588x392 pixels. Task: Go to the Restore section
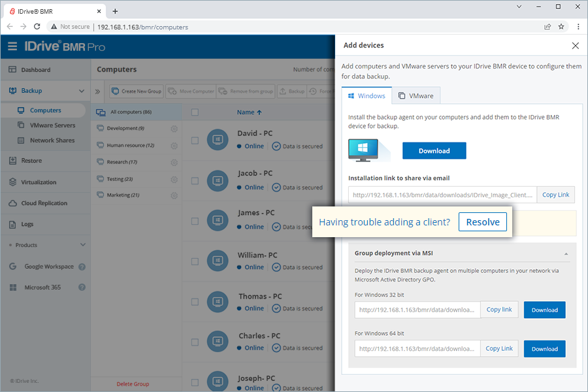[31, 161]
